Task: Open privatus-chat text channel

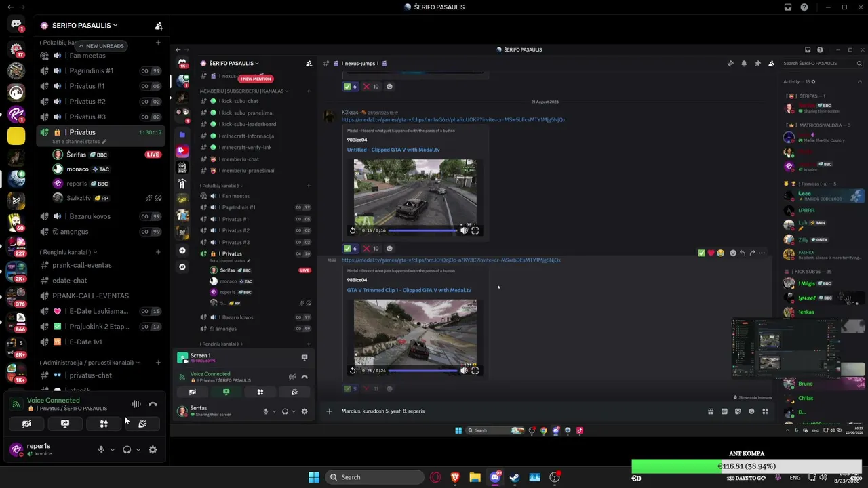Action: click(100, 375)
